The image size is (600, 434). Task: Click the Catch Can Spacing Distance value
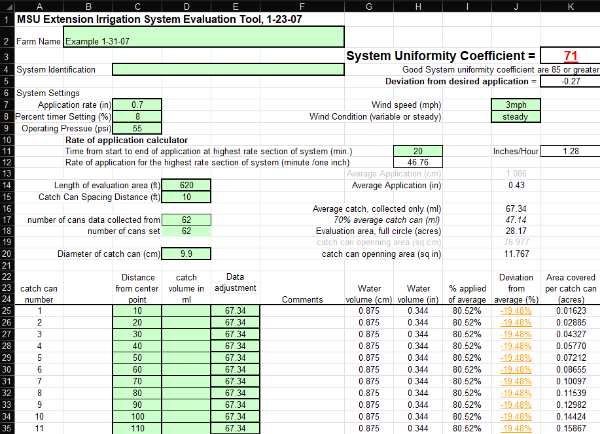pos(186,197)
